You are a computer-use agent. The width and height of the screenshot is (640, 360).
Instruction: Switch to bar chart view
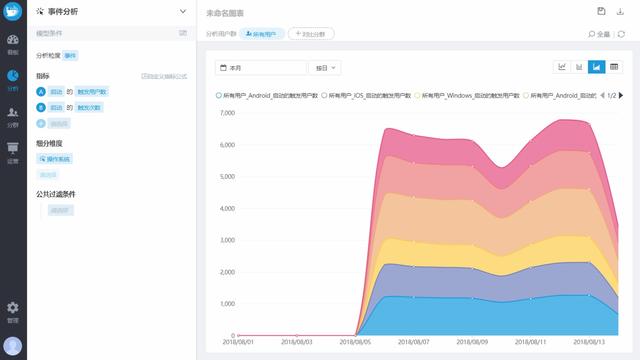point(579,67)
